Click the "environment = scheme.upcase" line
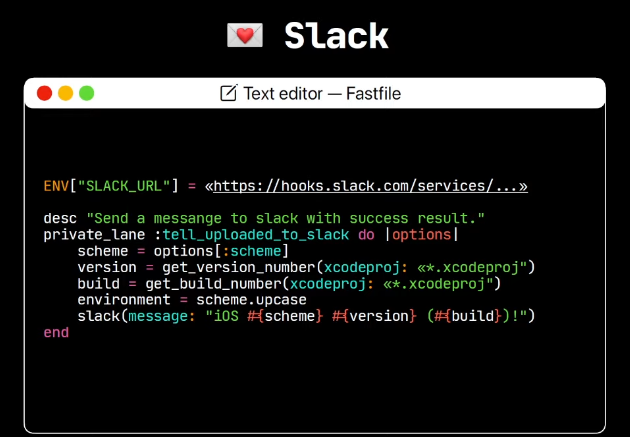This screenshot has height=437, width=630. [192, 300]
